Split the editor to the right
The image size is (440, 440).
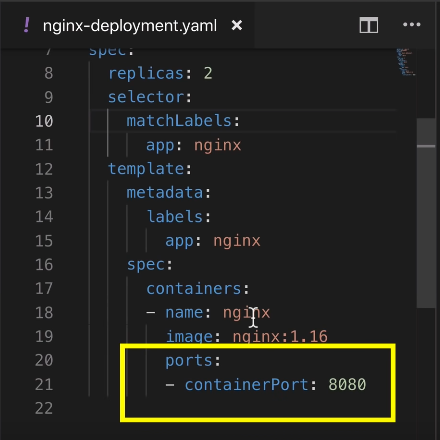[369, 25]
